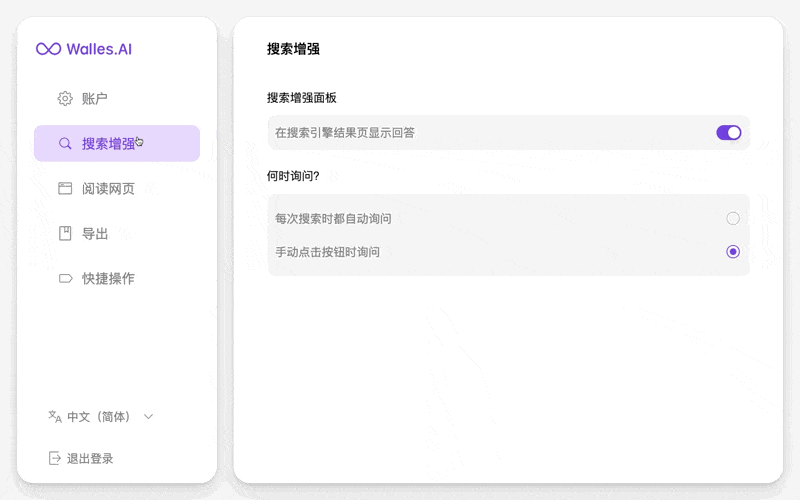Click the translate language icon
Image resolution: width=800 pixels, height=500 pixels.
tap(55, 417)
